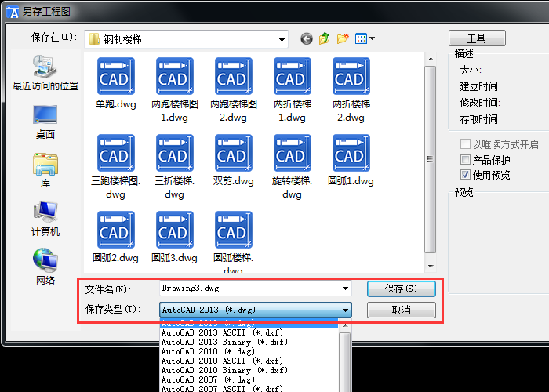Screen dimensions: 549x392
Task: Open 最近访问的位置 in the sidebar
Action: 45,73
